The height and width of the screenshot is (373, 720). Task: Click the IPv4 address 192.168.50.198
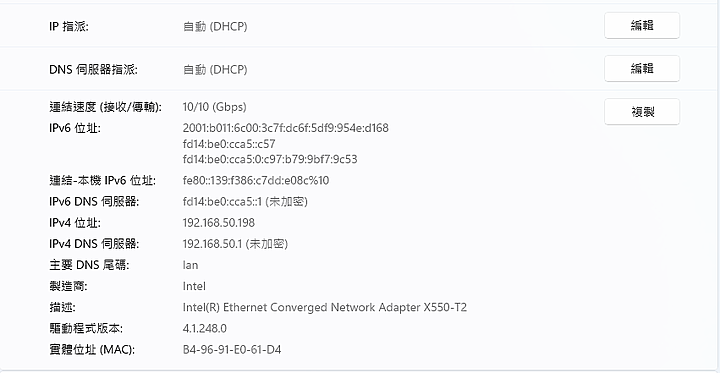pyautogui.click(x=219, y=223)
